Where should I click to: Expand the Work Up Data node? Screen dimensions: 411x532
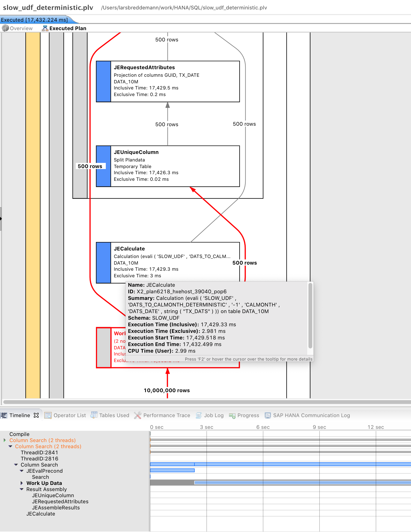(22, 483)
